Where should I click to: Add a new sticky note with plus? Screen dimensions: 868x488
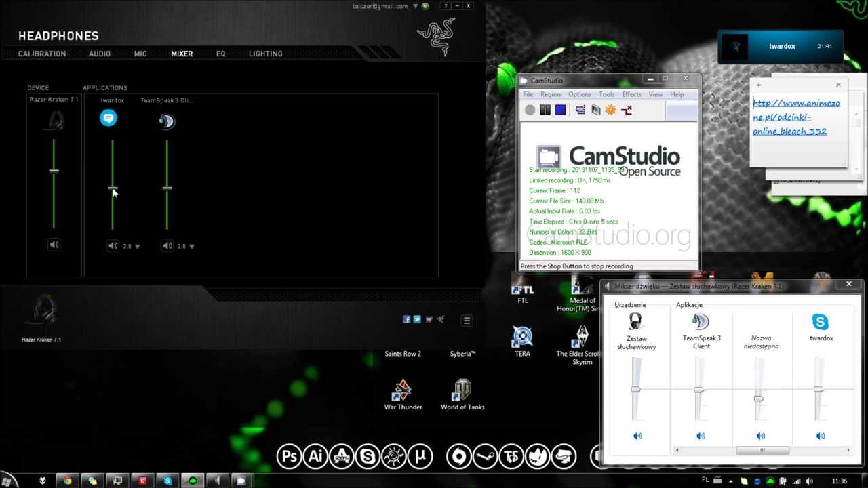[759, 85]
